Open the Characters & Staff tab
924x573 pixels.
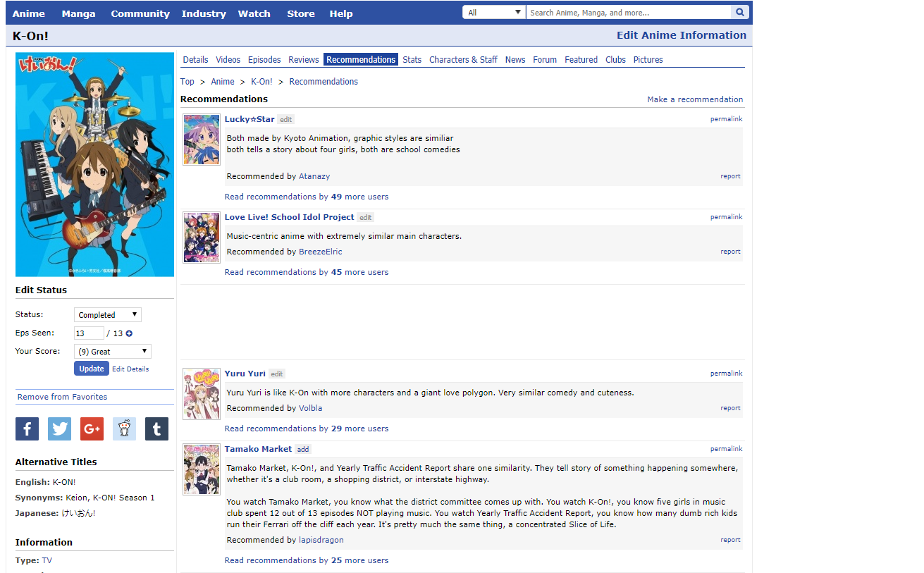pyautogui.click(x=463, y=60)
